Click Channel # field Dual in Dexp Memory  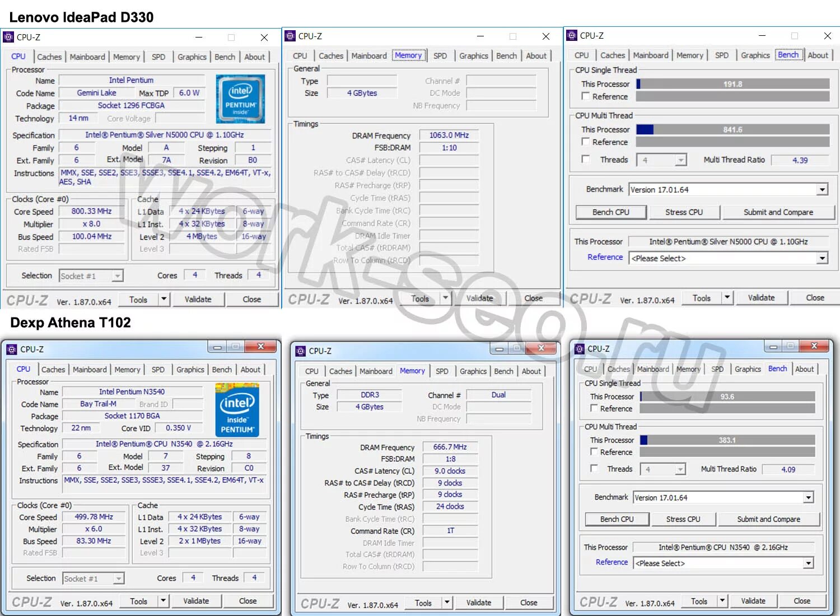[x=498, y=395]
